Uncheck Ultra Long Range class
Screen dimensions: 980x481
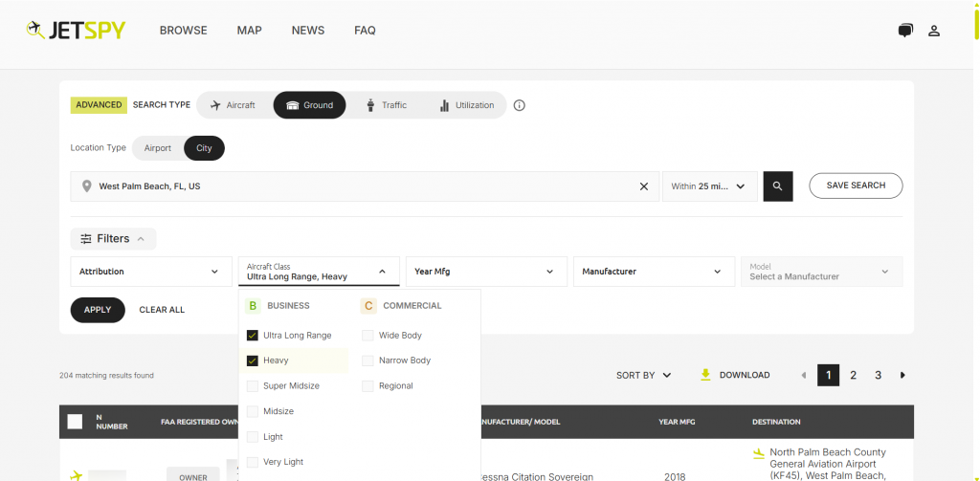[x=253, y=336]
